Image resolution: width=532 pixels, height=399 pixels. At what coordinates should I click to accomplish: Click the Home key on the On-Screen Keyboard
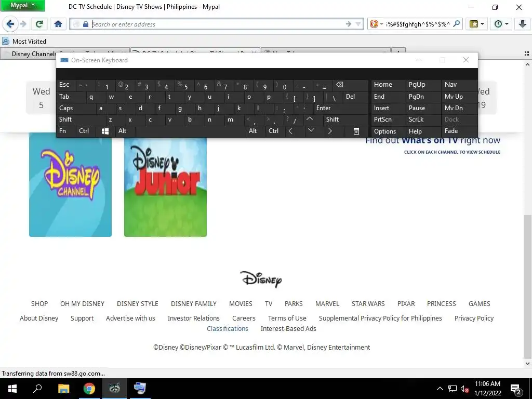point(388,85)
